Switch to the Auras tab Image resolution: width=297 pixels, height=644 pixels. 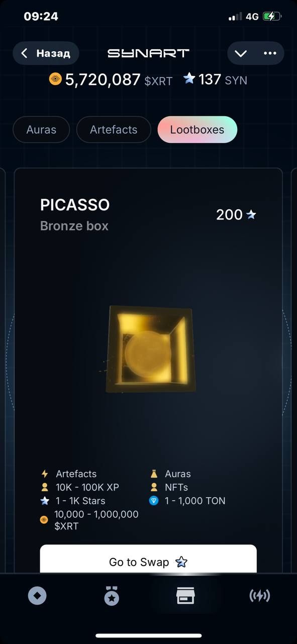[41, 130]
